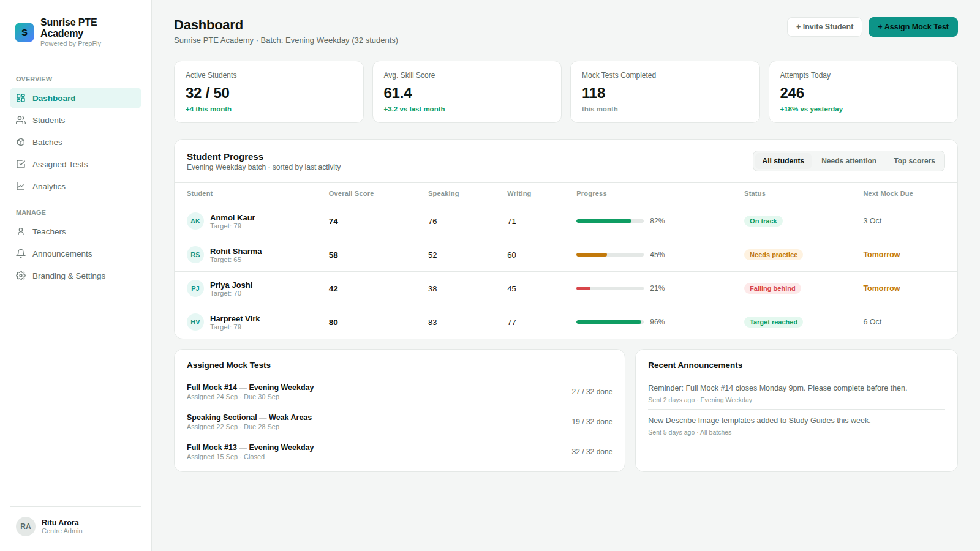Click the Branding & Settings gear icon
The image size is (980, 551).
coord(21,275)
